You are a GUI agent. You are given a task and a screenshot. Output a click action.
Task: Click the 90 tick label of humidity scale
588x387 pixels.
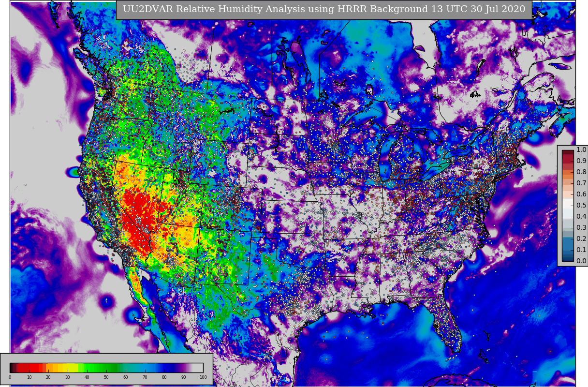click(x=184, y=377)
